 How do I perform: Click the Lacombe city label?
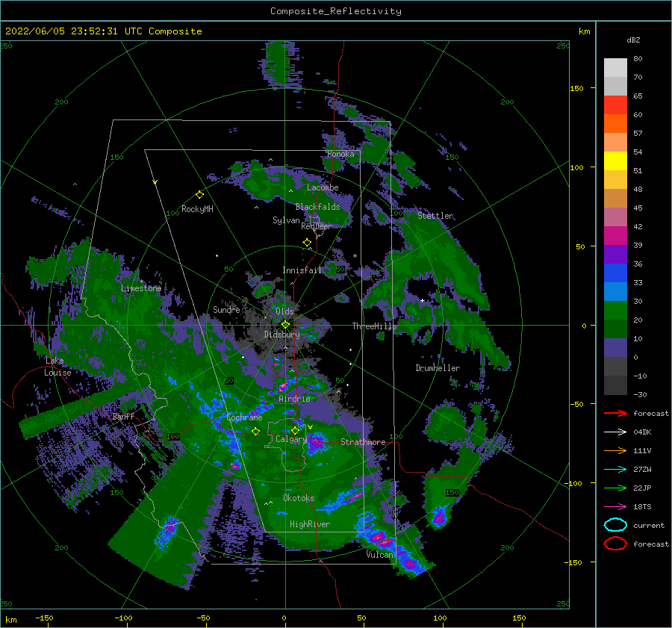click(x=323, y=187)
